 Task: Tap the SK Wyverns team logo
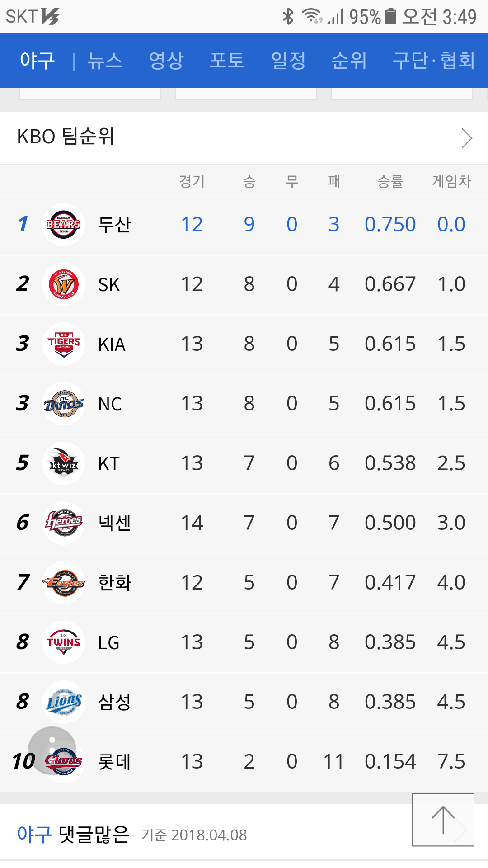[64, 284]
